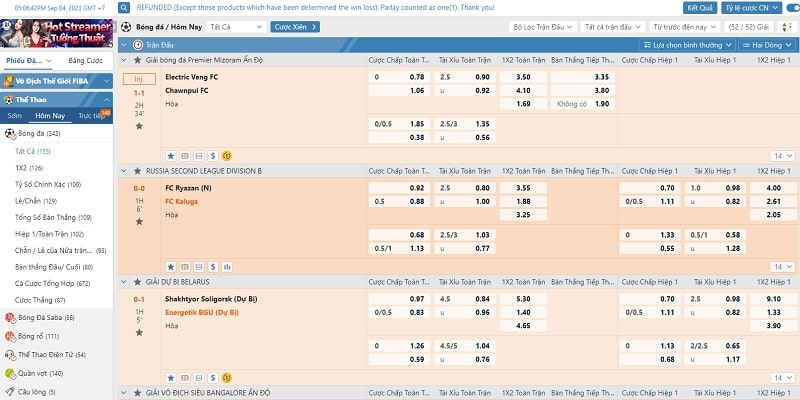Image resolution: width=800 pixels, height=400 pixels.
Task: Toggle the switch next to Tỷ lệ cược CN
Action: point(793,8)
